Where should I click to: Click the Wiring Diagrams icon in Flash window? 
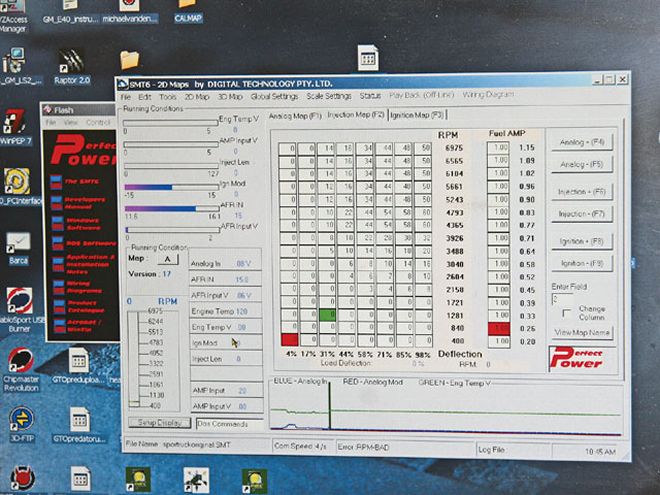(59, 287)
